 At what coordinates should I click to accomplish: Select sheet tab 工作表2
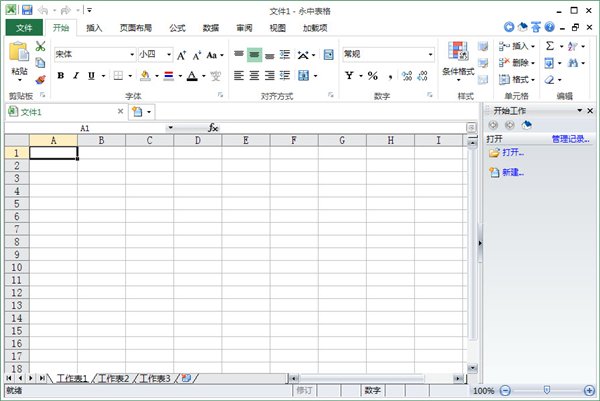114,378
